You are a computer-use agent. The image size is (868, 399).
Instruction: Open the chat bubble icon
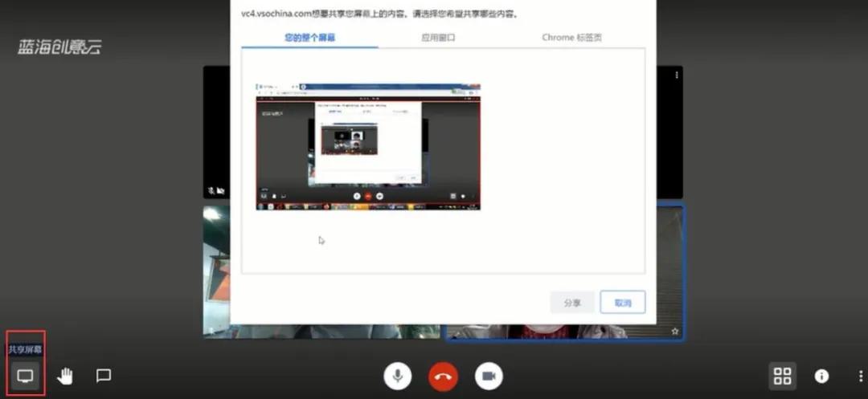click(104, 376)
